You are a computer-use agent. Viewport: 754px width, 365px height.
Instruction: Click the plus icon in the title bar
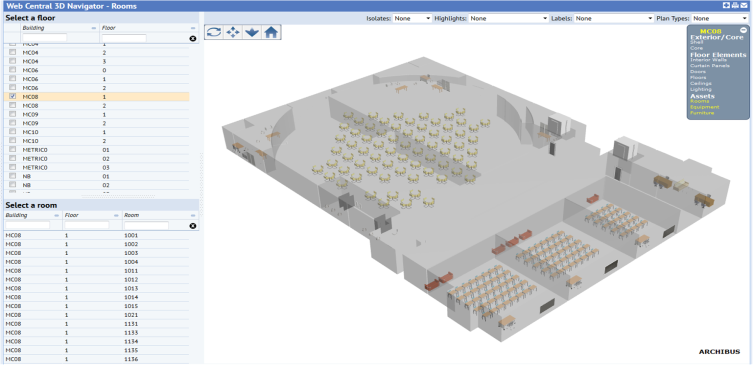point(726,6)
